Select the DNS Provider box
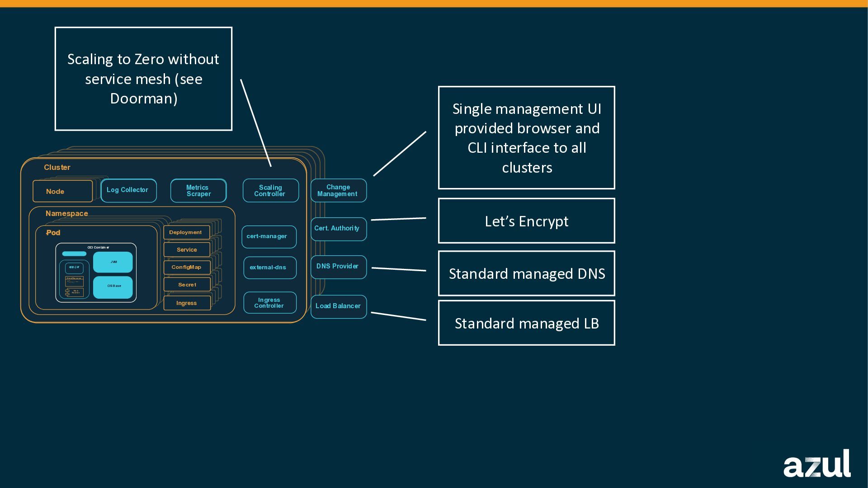Image resolution: width=868 pixels, height=488 pixels. point(338,267)
